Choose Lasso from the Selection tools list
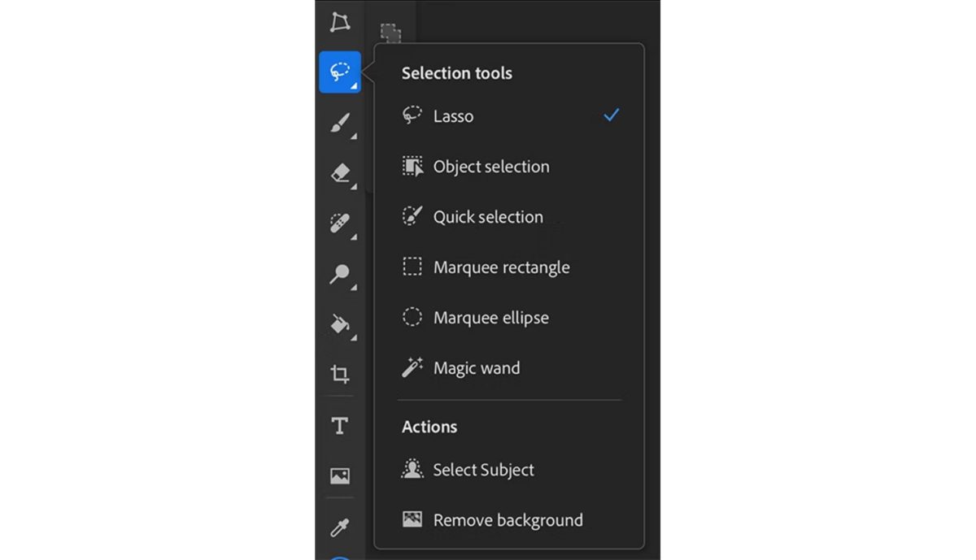The width and height of the screenshot is (976, 560). 453,116
